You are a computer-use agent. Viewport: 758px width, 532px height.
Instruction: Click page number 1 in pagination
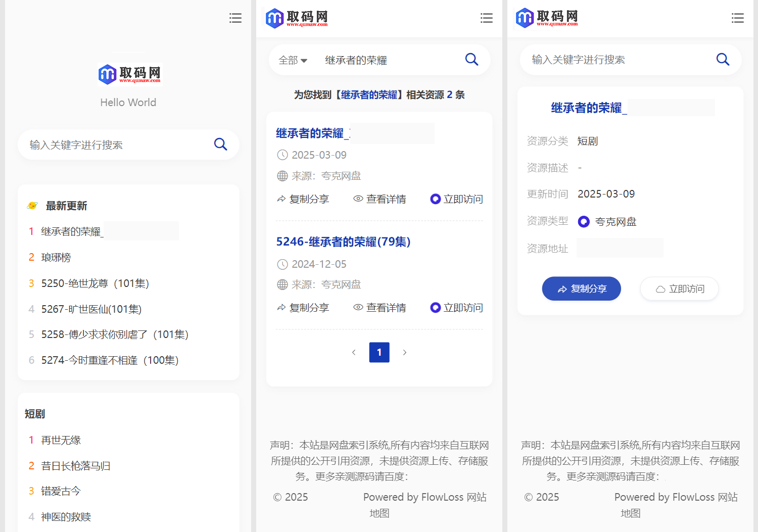(x=379, y=352)
